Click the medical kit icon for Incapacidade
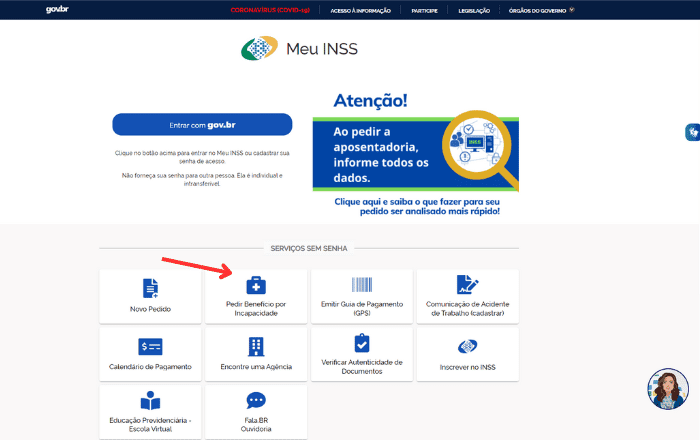This screenshot has height=440, width=700. 256,285
